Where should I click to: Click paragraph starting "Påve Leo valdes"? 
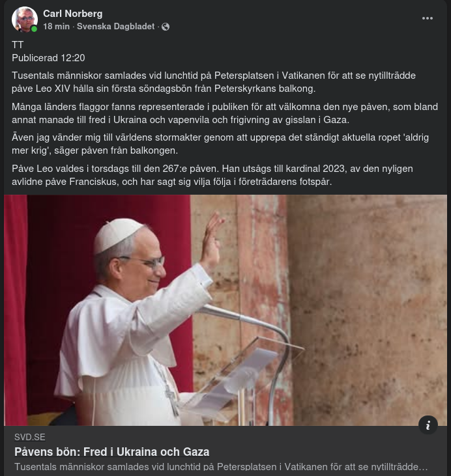pos(212,175)
